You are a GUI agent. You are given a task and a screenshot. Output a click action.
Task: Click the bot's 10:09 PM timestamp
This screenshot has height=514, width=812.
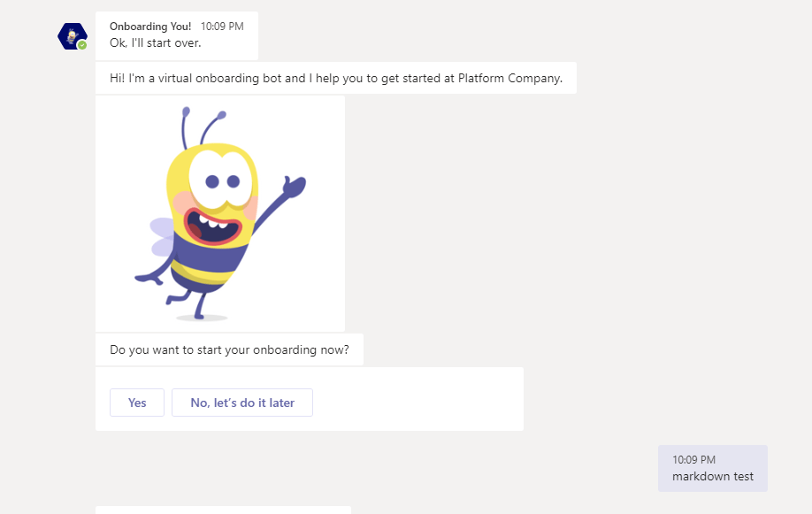pyautogui.click(x=222, y=27)
